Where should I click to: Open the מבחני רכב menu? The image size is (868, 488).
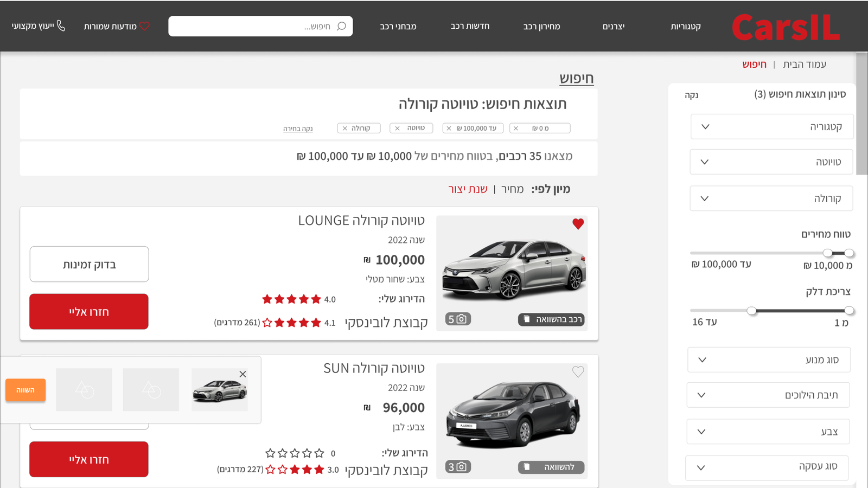pos(398,26)
